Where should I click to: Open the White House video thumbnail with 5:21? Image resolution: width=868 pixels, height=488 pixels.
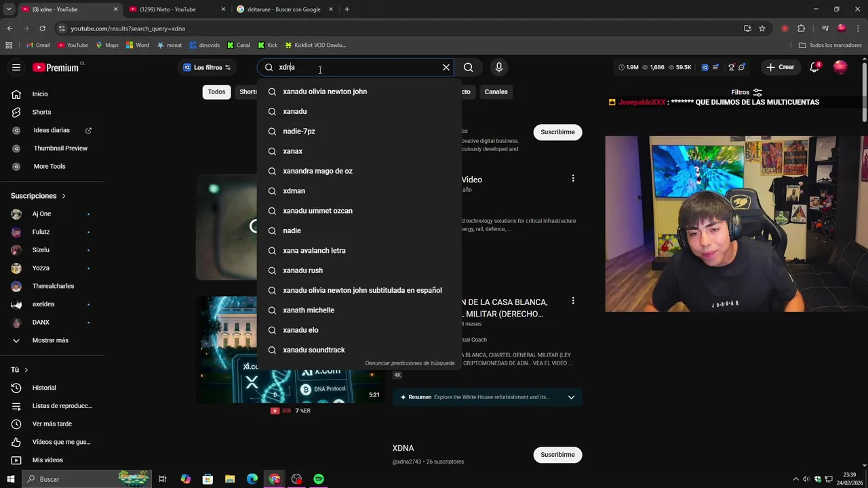coord(290,350)
